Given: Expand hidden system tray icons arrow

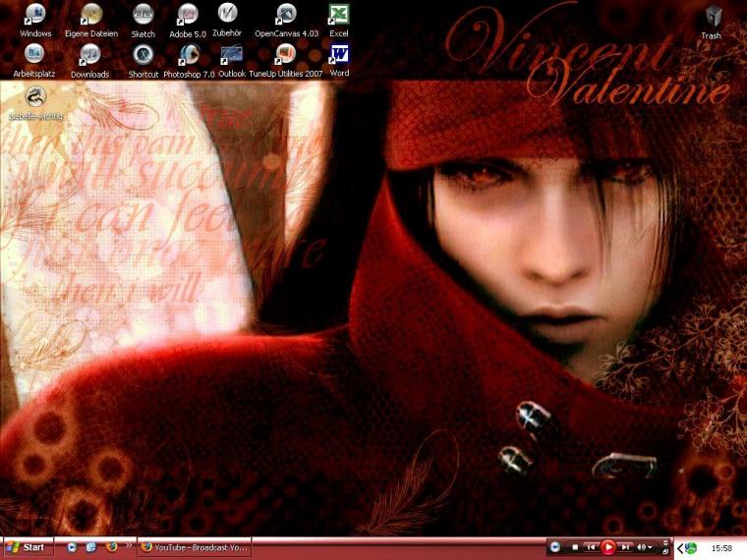Looking at the screenshot, I should (680, 548).
